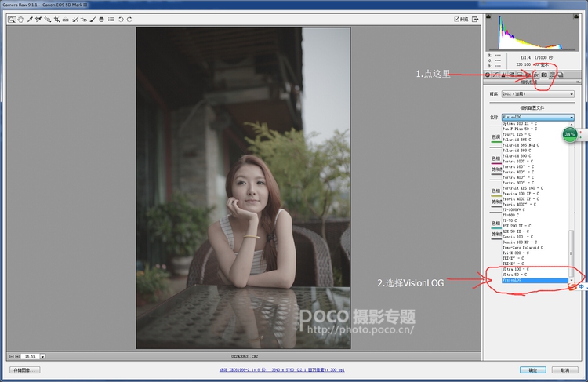This screenshot has height=382, width=588.
Task: Select the Zoom tool in toolbar
Action: [12, 19]
